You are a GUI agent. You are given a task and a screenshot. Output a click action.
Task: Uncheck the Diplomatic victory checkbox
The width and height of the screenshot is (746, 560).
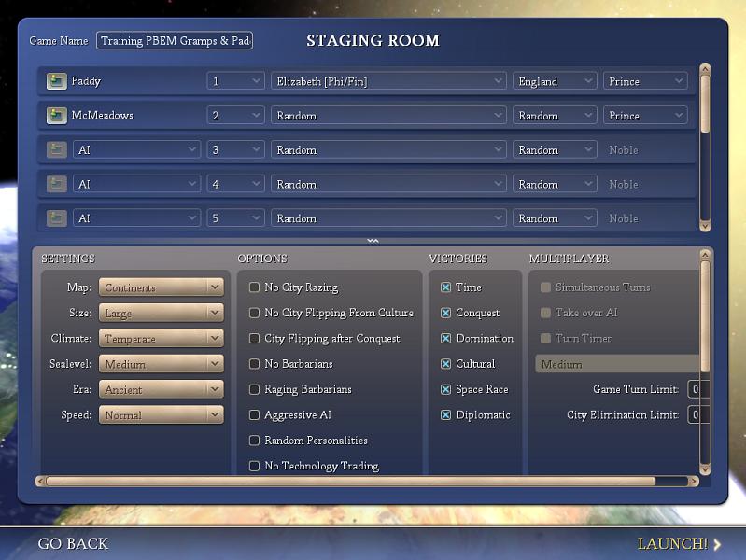pyautogui.click(x=446, y=414)
